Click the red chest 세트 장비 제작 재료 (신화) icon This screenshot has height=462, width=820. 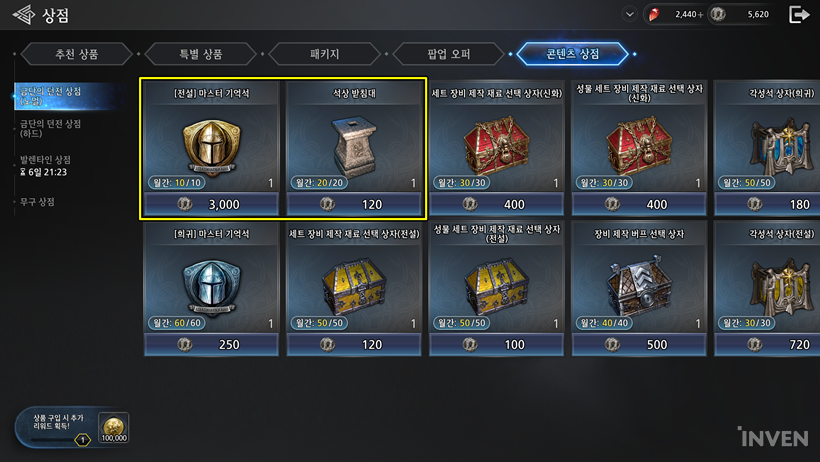click(496, 145)
